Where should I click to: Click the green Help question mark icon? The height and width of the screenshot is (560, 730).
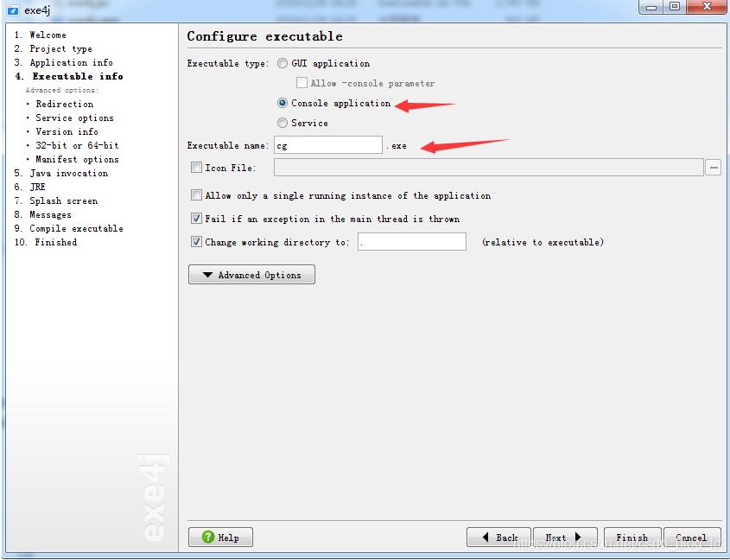point(208,537)
